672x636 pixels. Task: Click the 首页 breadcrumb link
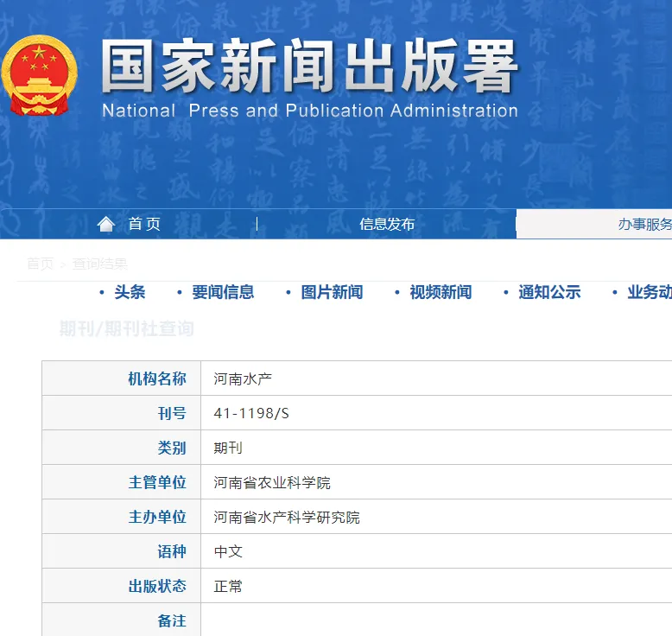pyautogui.click(x=41, y=264)
